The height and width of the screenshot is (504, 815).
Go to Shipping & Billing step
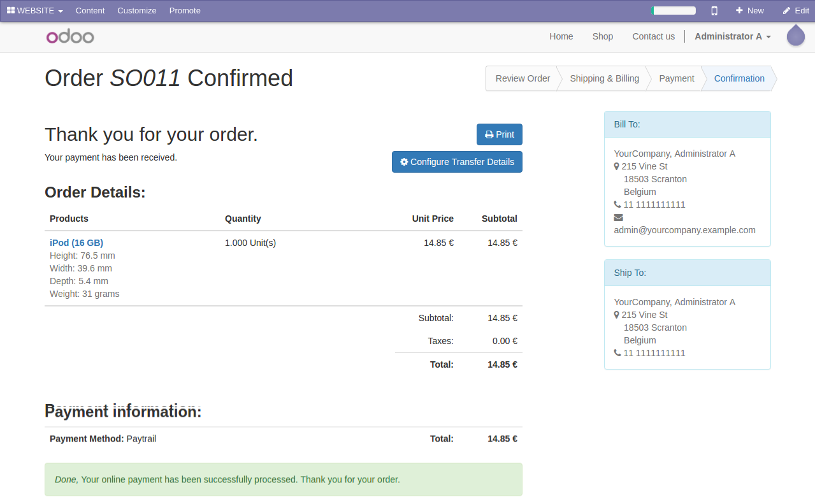(x=604, y=78)
